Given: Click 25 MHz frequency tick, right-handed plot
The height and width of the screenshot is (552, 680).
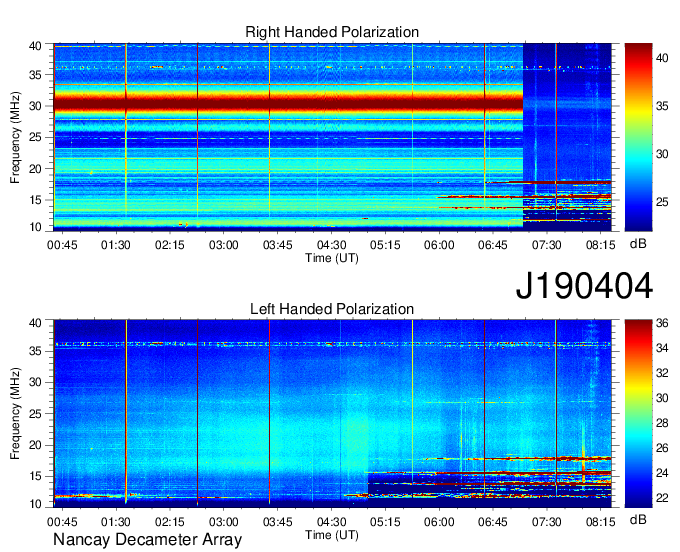Looking at the screenshot, I should [x=36, y=137].
